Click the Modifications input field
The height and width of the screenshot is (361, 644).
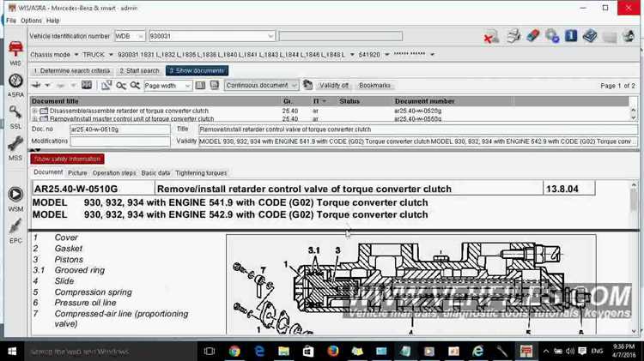tap(120, 141)
